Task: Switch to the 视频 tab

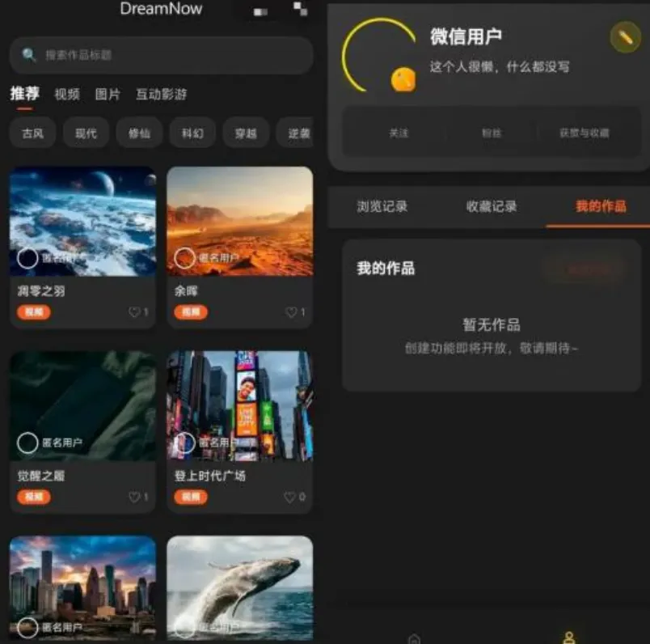Action: pyautogui.click(x=67, y=94)
